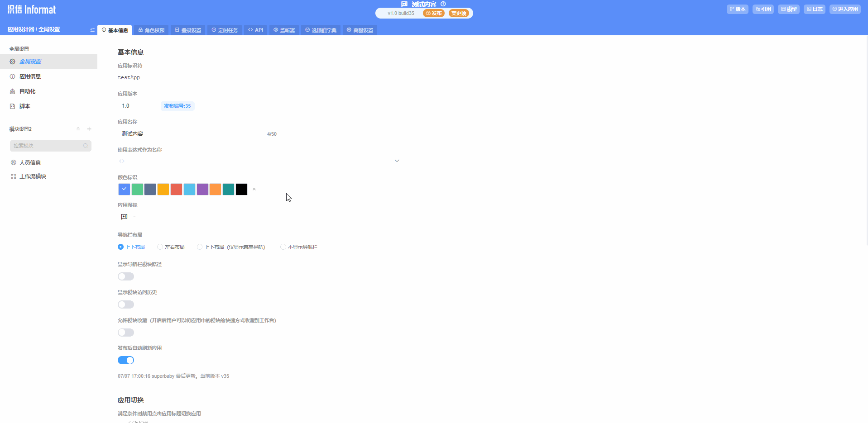The width and height of the screenshot is (868, 423).
Task: Click the add module plus icon
Action: click(89, 129)
